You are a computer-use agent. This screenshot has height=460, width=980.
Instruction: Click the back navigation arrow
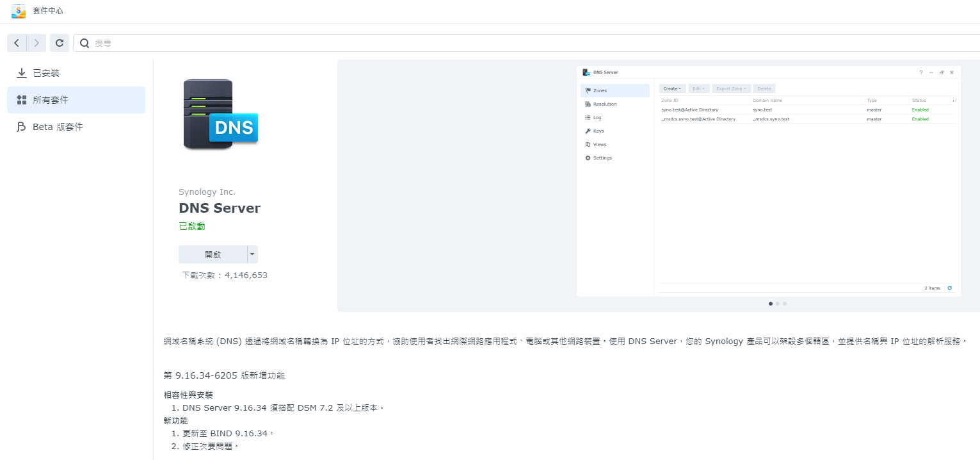[16, 43]
